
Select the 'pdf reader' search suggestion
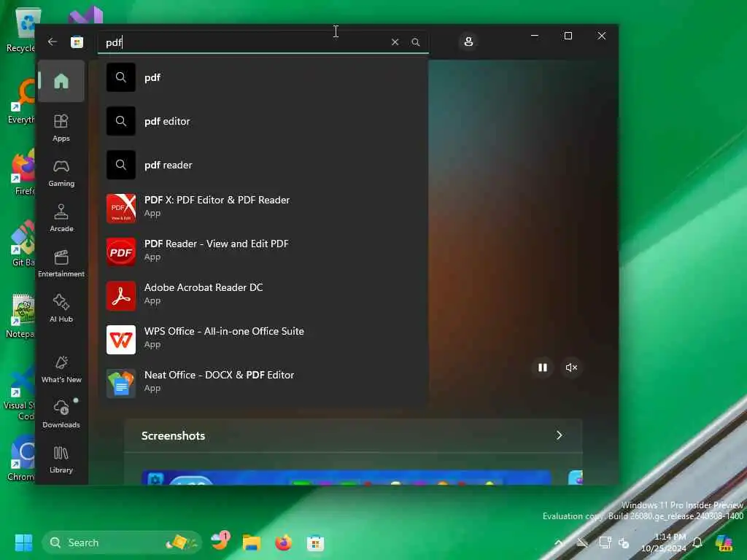point(263,165)
